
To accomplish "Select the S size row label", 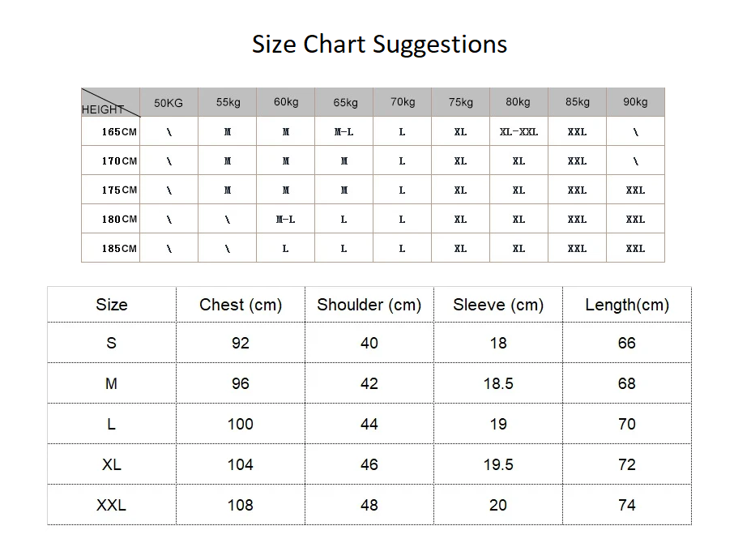I will (x=112, y=343).
